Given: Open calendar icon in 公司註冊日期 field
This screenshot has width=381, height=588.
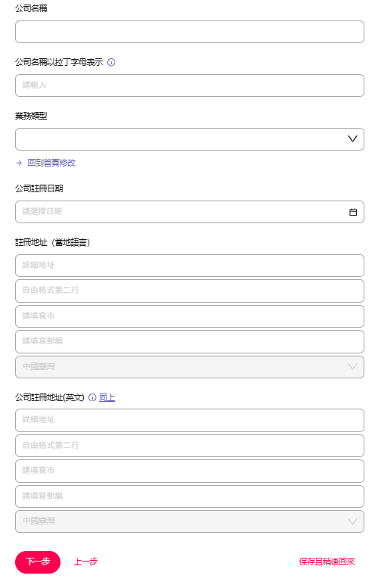Looking at the screenshot, I should tap(353, 212).
